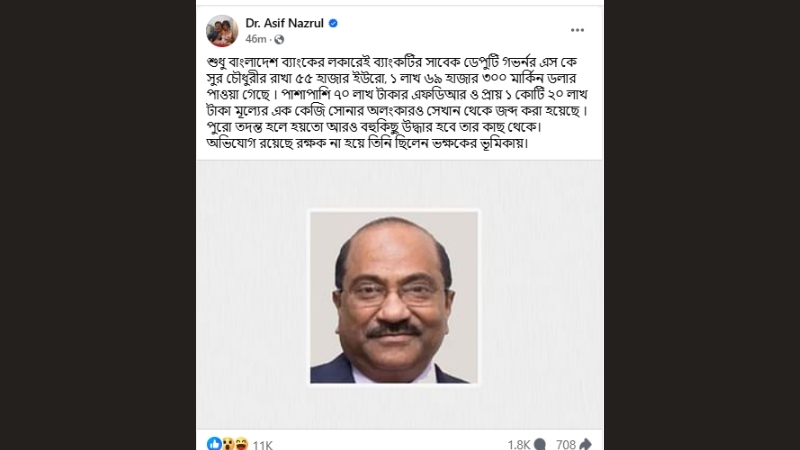Click the man's face in the portrait
The width and height of the screenshot is (800, 450).
tap(393, 296)
